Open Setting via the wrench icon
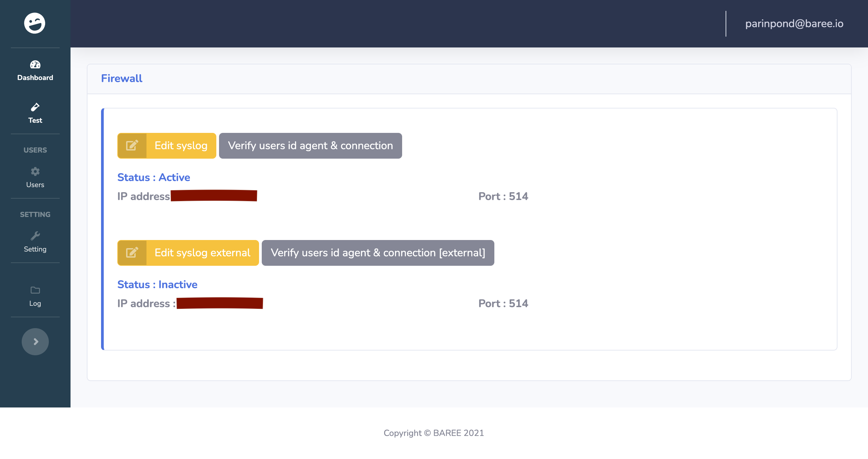 coord(35,236)
